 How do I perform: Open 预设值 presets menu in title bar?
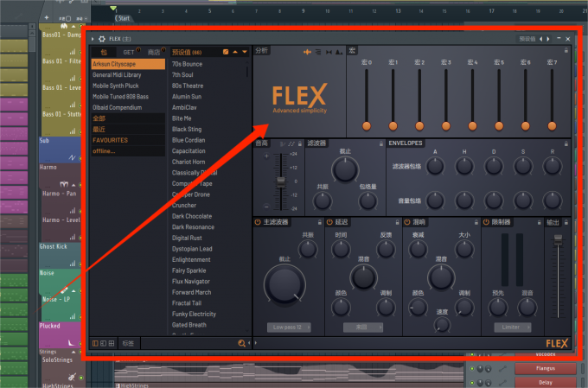[x=527, y=39]
